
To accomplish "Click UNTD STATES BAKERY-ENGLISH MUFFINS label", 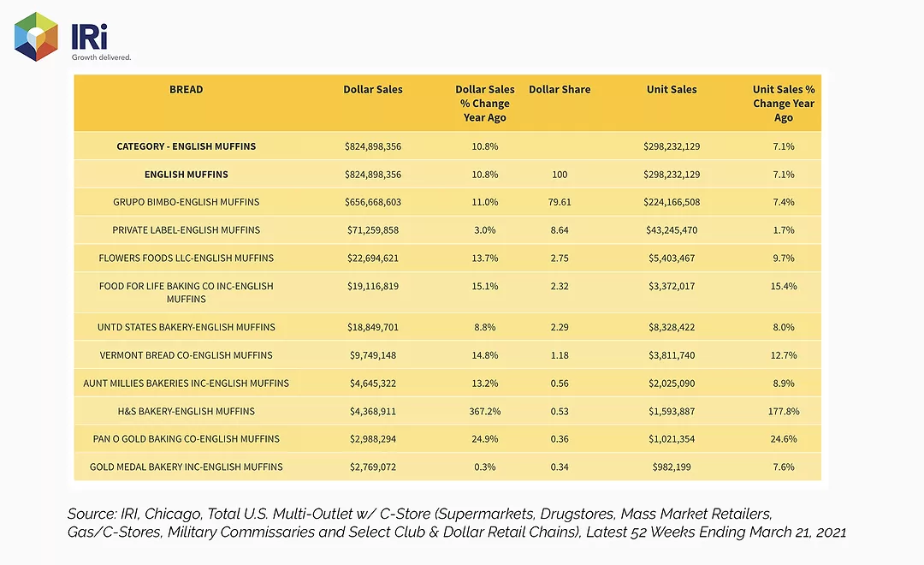I will 187,327.
